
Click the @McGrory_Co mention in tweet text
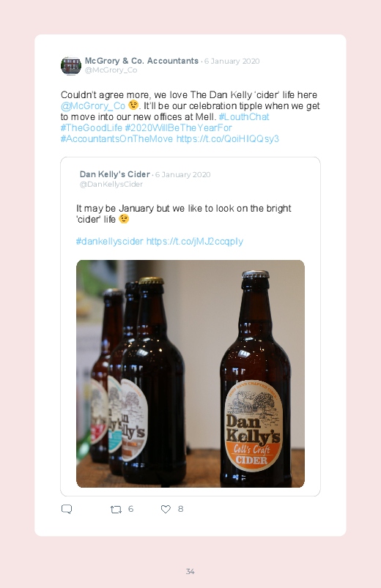click(x=93, y=106)
